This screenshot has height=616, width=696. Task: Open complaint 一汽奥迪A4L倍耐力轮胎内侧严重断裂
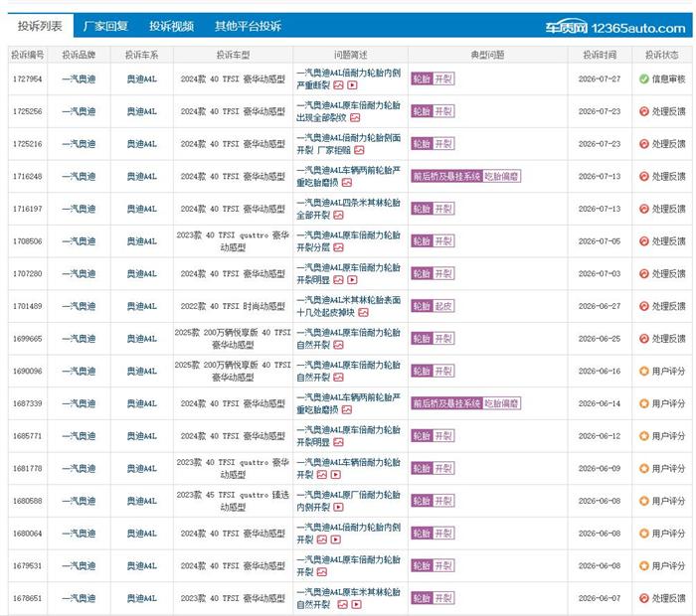[348, 78]
